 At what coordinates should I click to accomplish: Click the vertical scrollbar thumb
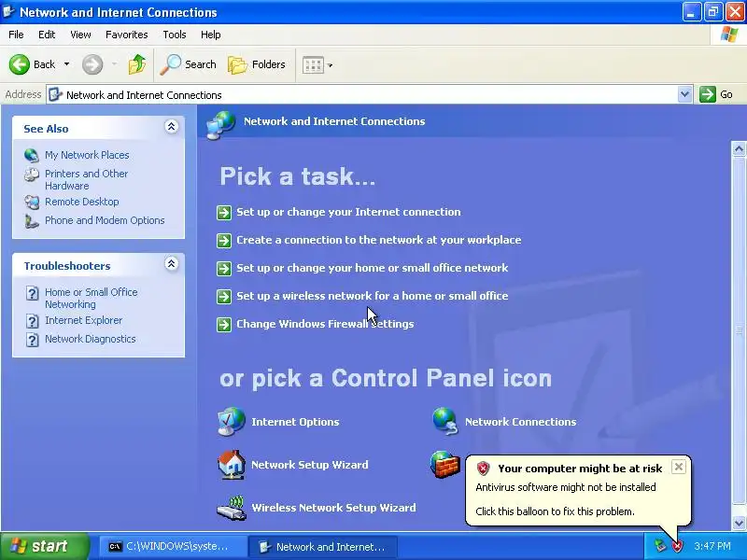coord(739,330)
